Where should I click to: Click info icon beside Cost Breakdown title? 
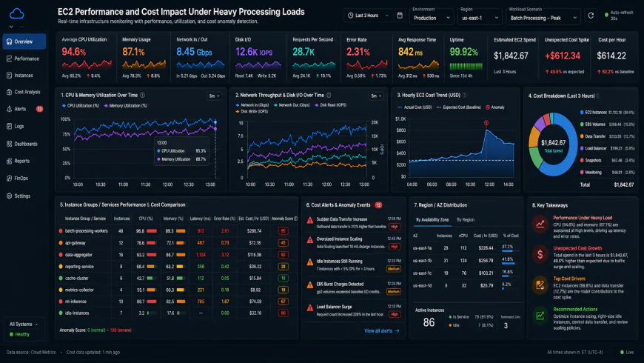pos(598,96)
